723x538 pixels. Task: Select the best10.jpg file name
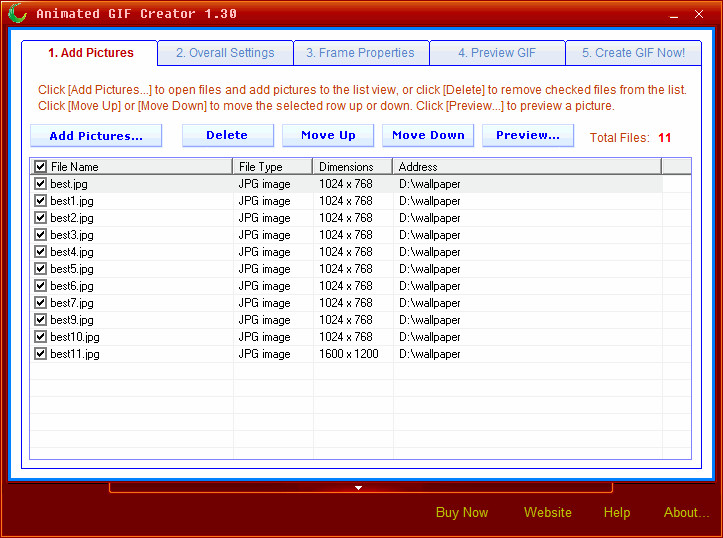pos(75,337)
